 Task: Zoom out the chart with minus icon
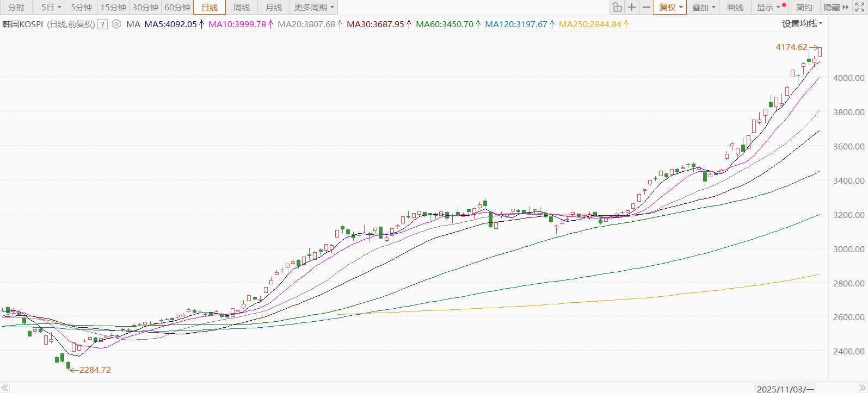coord(646,7)
